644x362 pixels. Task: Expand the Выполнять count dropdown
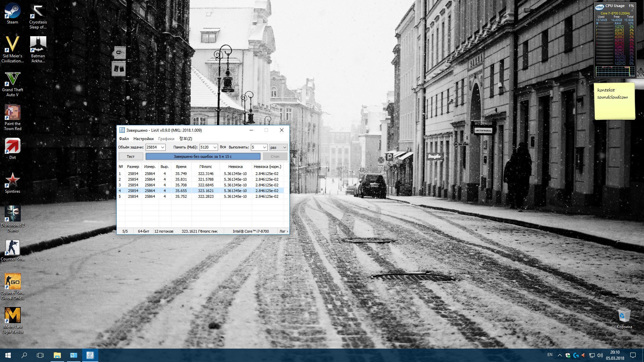tap(264, 147)
